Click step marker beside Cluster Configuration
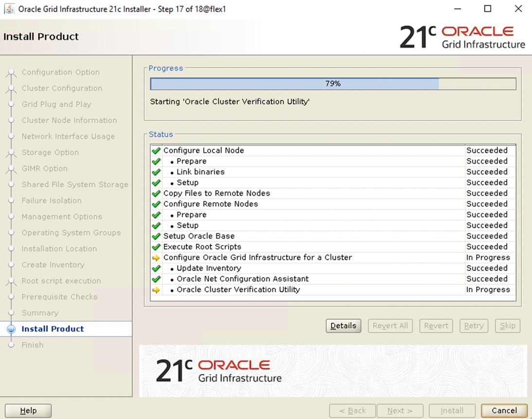This screenshot has height=419, width=532. pyautogui.click(x=11, y=88)
